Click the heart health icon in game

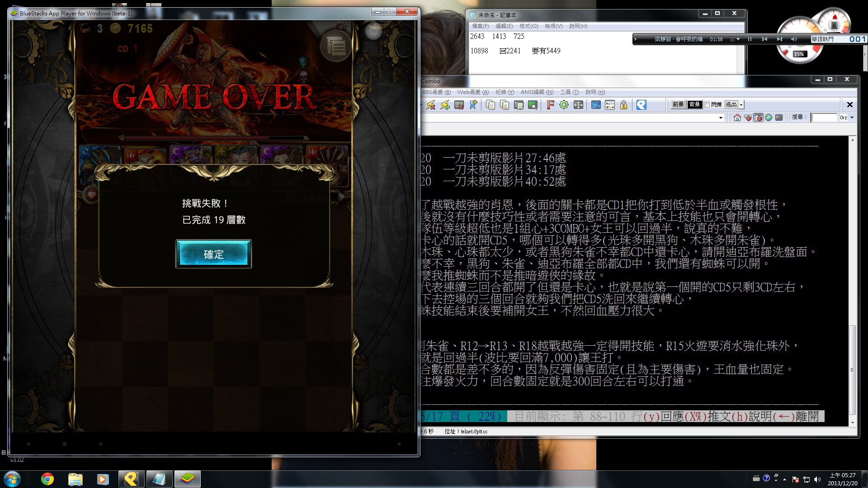click(x=92, y=195)
